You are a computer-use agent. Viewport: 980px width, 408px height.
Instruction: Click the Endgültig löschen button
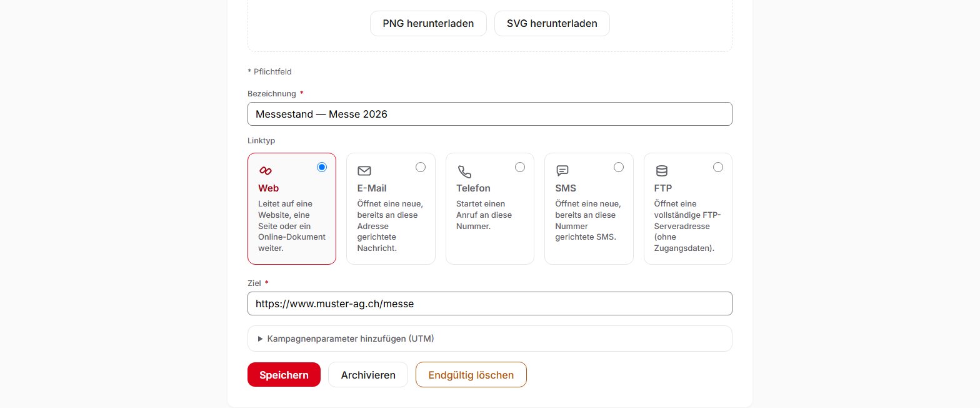(471, 375)
